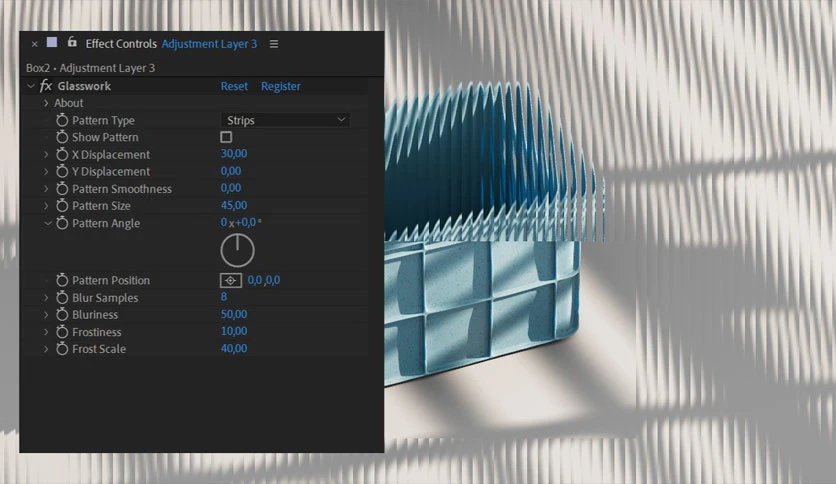Click the Frost Scale stopwatch icon
This screenshot has width=836, height=484.
click(x=62, y=349)
